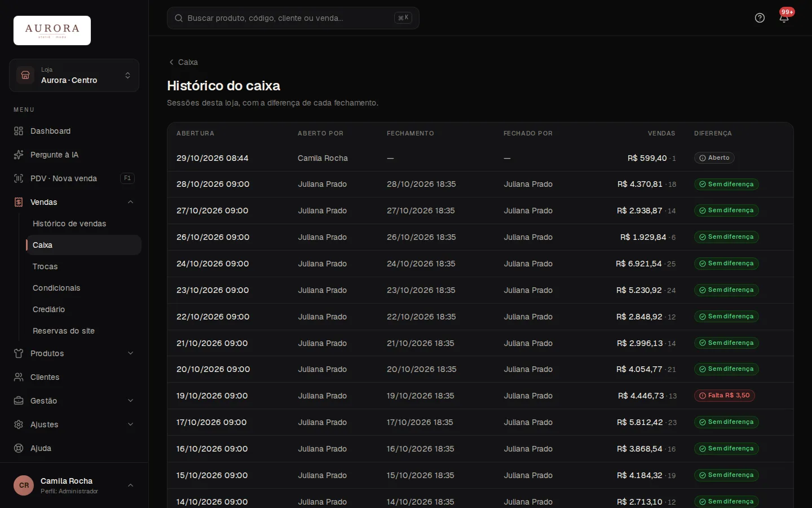Click the Pergunte à IA sparkle icon
The height and width of the screenshot is (508, 812).
pyautogui.click(x=19, y=155)
